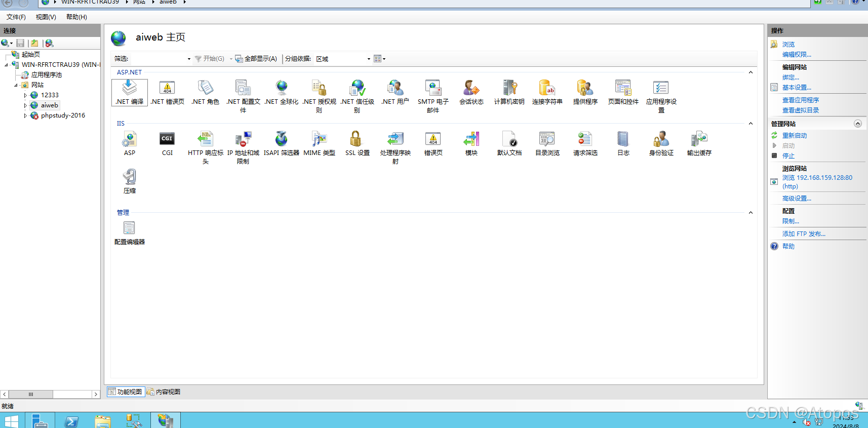Image resolution: width=868 pixels, height=428 pixels.
Task: Open the .NET 编译 feature icon
Action: coord(130,92)
